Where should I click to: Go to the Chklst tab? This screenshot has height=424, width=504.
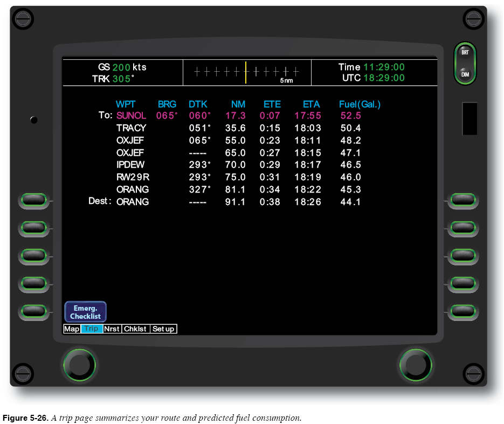pos(135,329)
